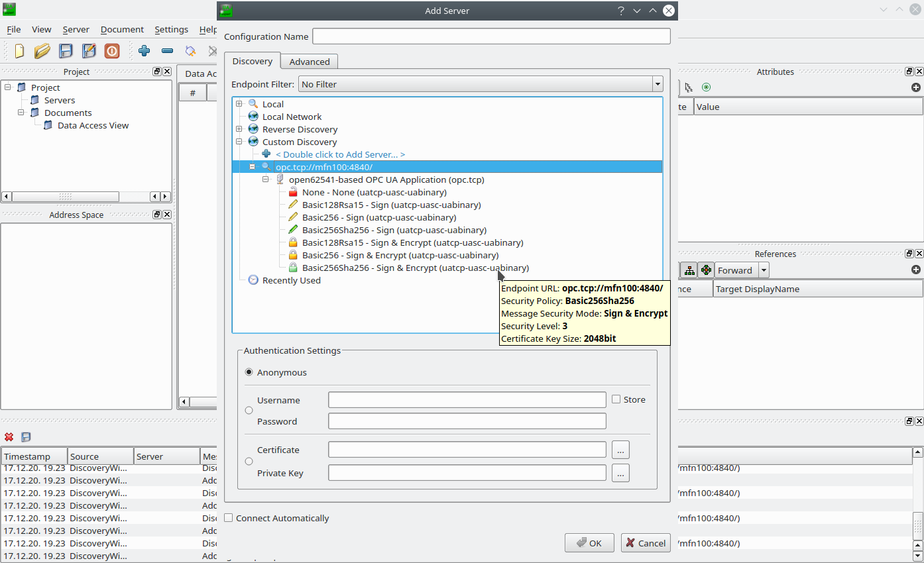
Task: Enable the Store credentials checkbox
Action: click(616, 399)
